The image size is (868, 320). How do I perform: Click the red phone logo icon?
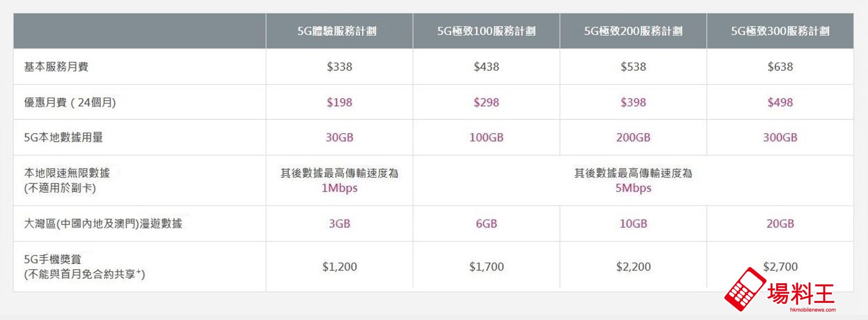pyautogui.click(x=745, y=289)
